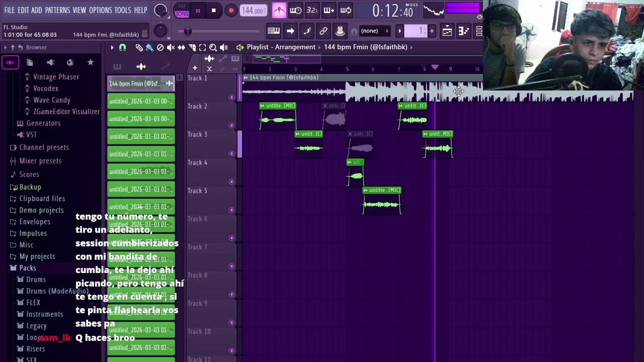
Task: Select the Slip tool
Action: [x=181, y=47]
